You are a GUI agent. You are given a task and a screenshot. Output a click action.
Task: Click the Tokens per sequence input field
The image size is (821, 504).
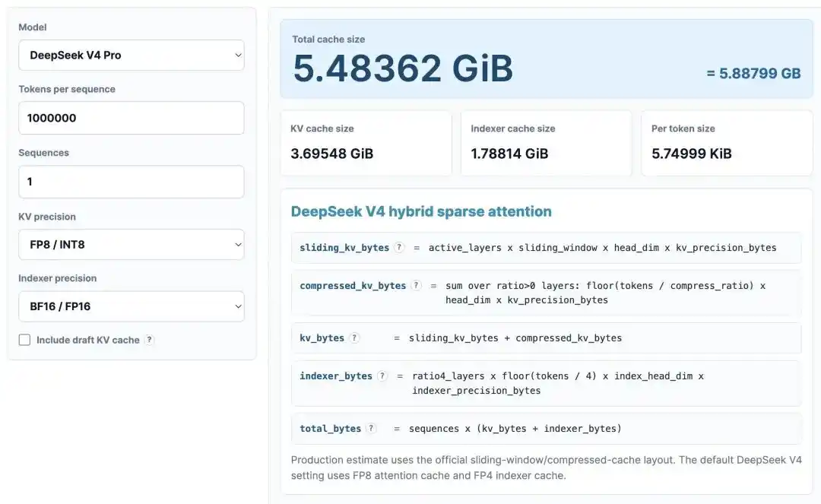(132, 118)
